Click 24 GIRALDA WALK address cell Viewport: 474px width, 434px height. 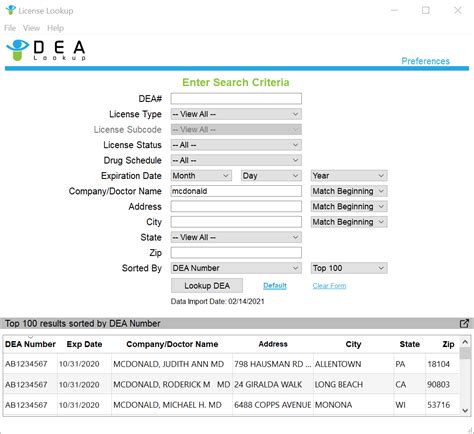tap(273, 384)
